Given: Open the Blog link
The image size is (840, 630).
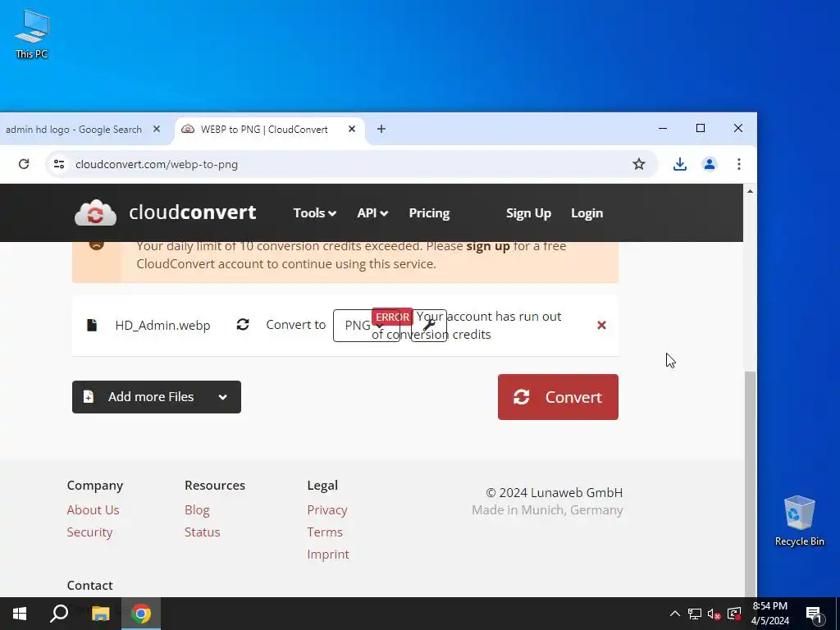Looking at the screenshot, I should click(x=197, y=510).
